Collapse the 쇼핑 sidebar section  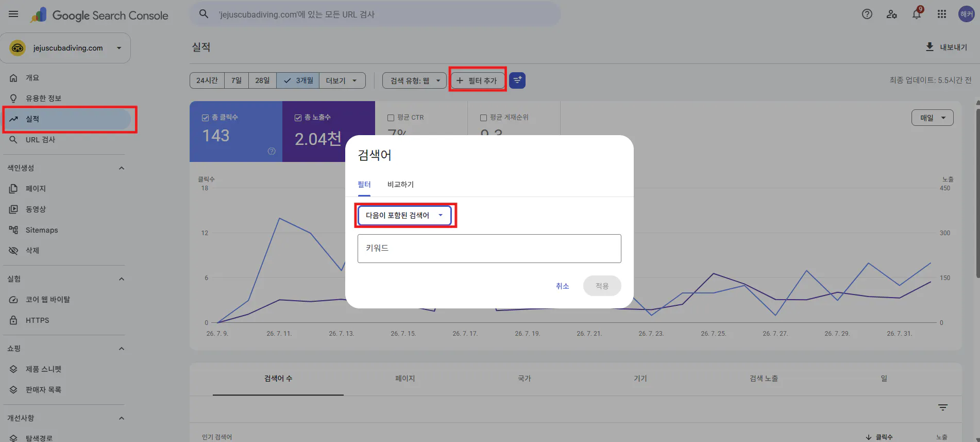122,349
